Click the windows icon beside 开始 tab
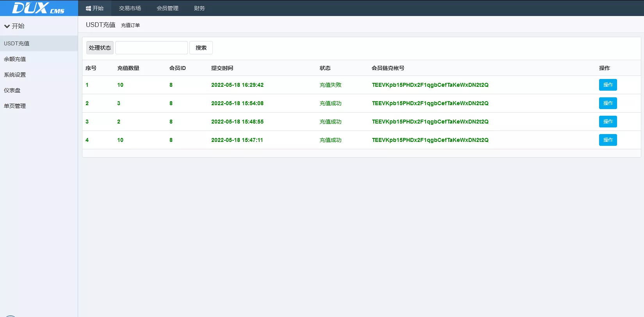This screenshot has height=317, width=644. click(x=88, y=8)
